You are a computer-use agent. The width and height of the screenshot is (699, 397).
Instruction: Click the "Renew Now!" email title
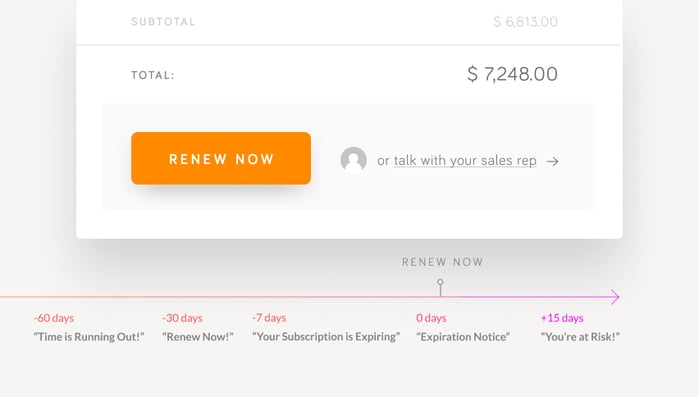[198, 336]
